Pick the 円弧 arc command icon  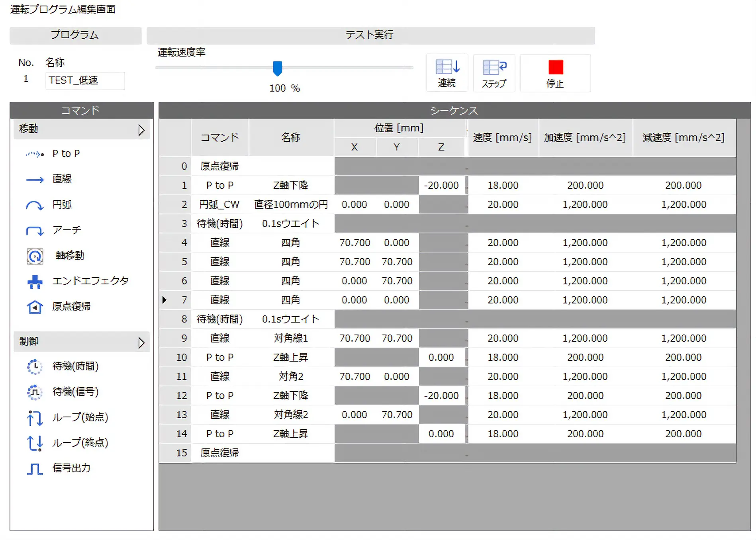tap(35, 205)
